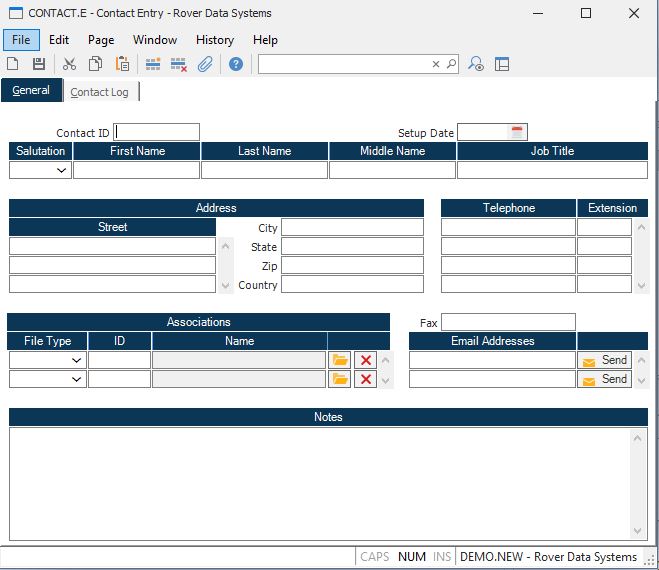
Task: Open the Window menu
Action: (x=154, y=40)
